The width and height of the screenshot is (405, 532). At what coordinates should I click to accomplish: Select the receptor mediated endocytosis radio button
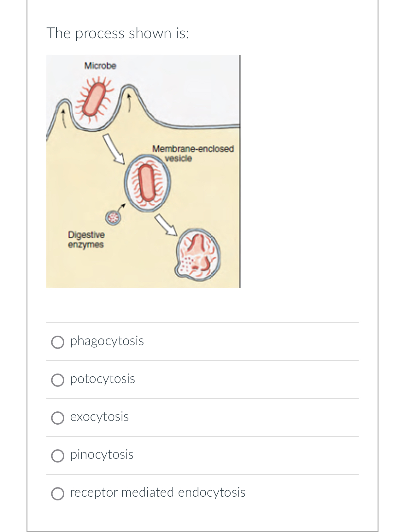58,493
